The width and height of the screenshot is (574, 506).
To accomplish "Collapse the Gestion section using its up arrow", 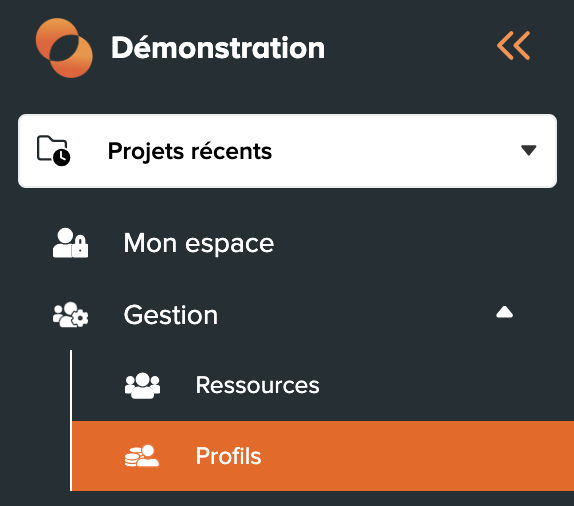I will click(504, 312).
